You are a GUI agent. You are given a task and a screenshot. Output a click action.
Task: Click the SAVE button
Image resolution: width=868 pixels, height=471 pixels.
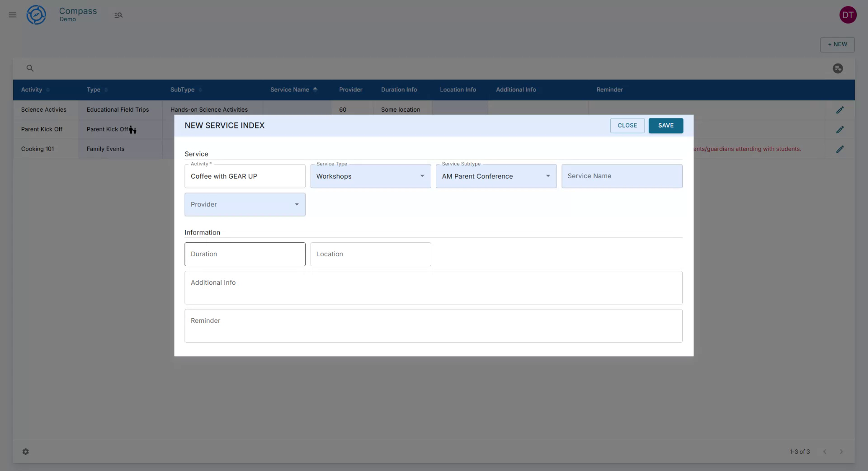pos(665,126)
